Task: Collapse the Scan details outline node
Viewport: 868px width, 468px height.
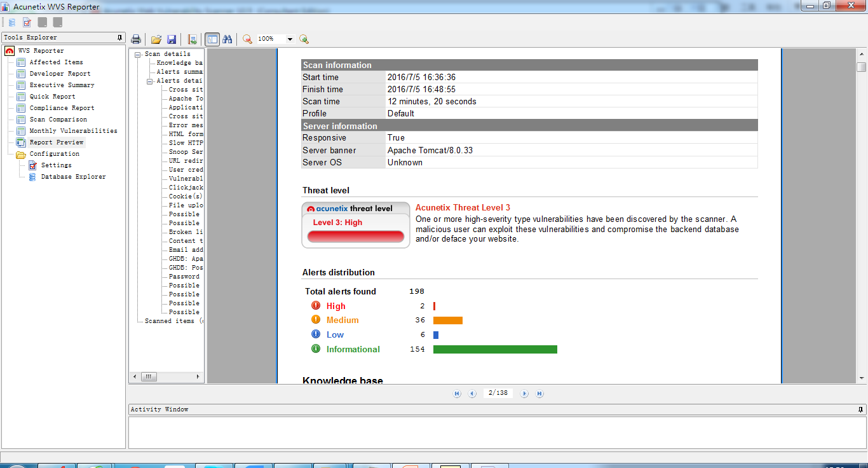Action: [138, 54]
